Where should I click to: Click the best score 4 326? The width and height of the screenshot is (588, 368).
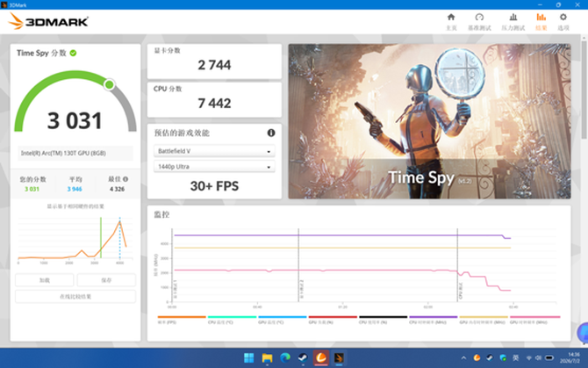click(x=117, y=189)
